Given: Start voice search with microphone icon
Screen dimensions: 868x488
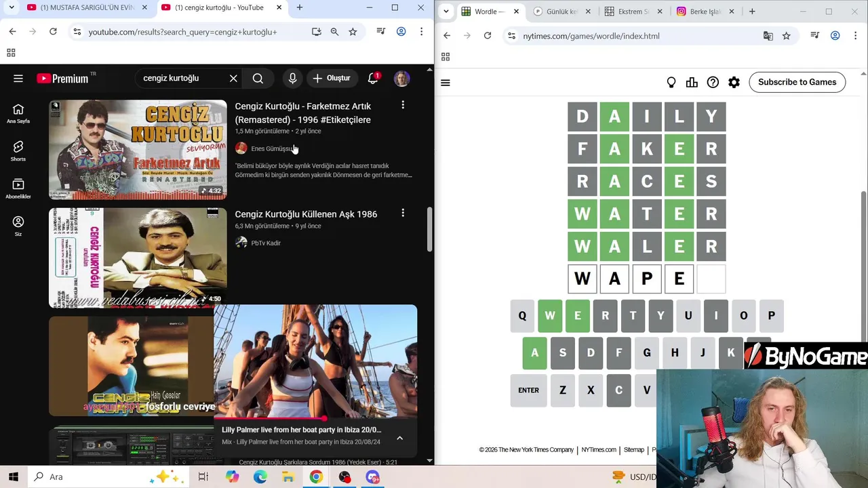Looking at the screenshot, I should pyautogui.click(x=292, y=79).
